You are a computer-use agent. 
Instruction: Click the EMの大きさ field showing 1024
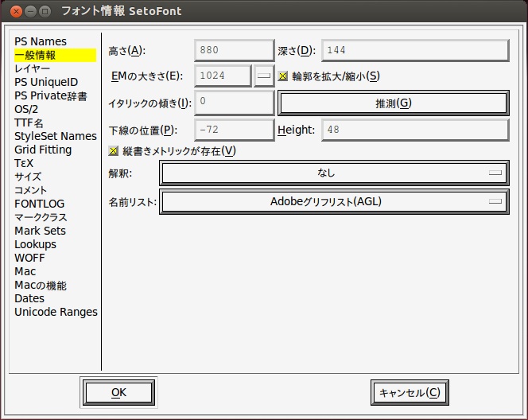[x=223, y=76]
